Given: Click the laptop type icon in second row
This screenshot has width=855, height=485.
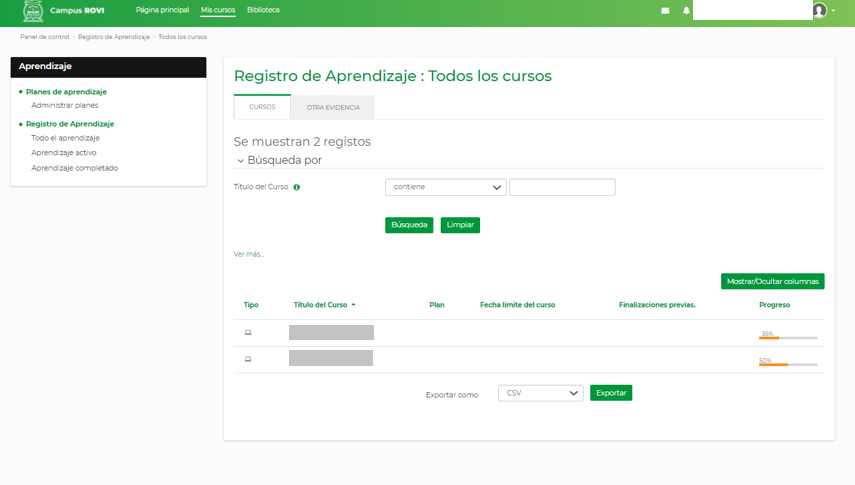Looking at the screenshot, I should (248, 358).
